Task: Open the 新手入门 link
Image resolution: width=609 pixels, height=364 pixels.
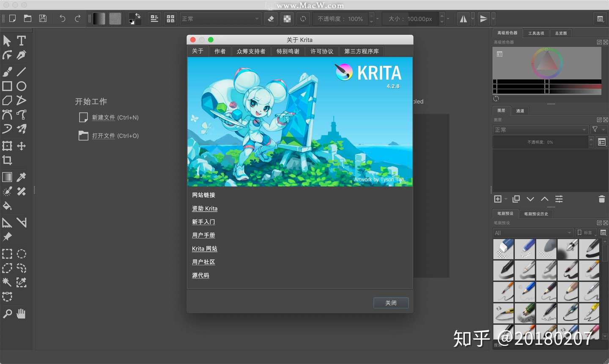Action: [203, 222]
